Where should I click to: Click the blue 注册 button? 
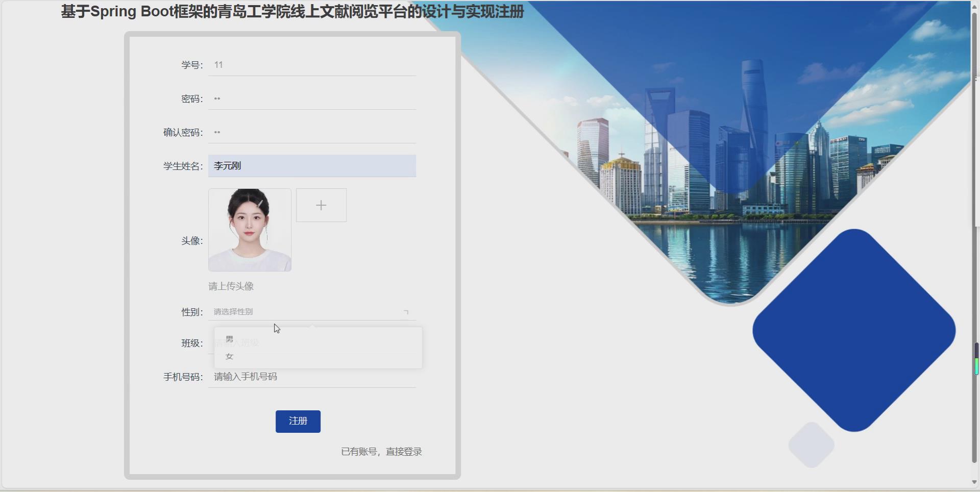[298, 421]
